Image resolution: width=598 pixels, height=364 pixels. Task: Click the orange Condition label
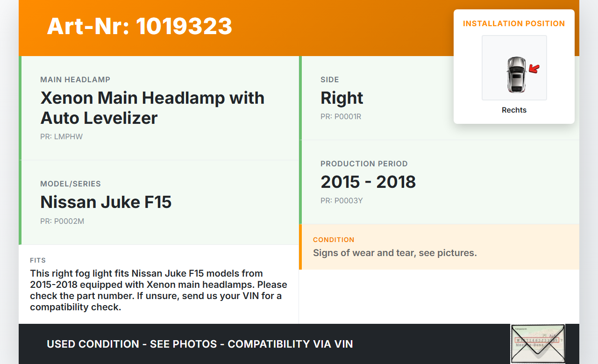pos(334,240)
